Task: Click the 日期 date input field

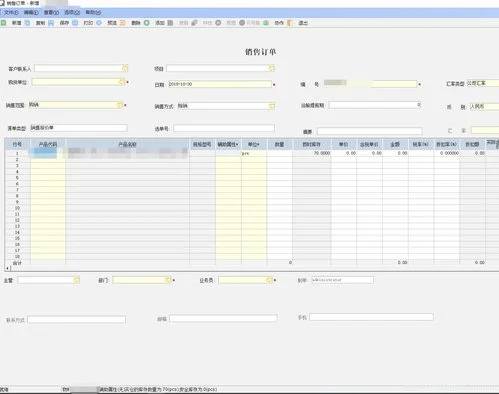Action: (220, 84)
